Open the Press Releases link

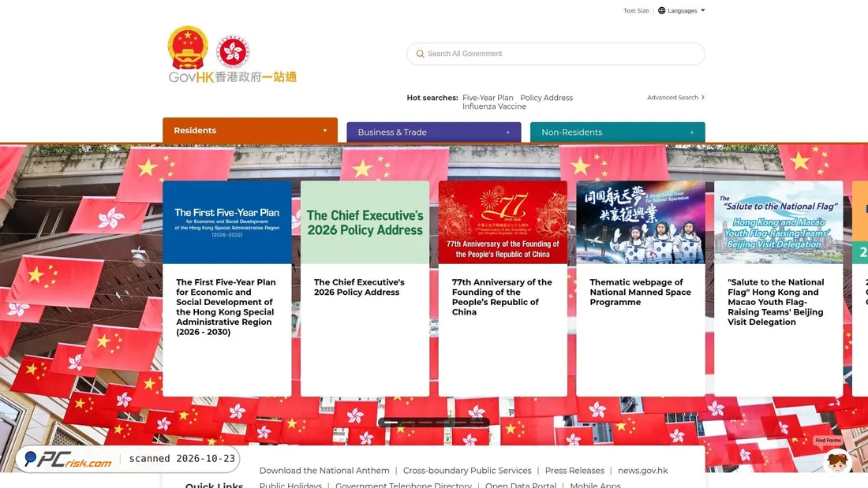pyautogui.click(x=574, y=471)
